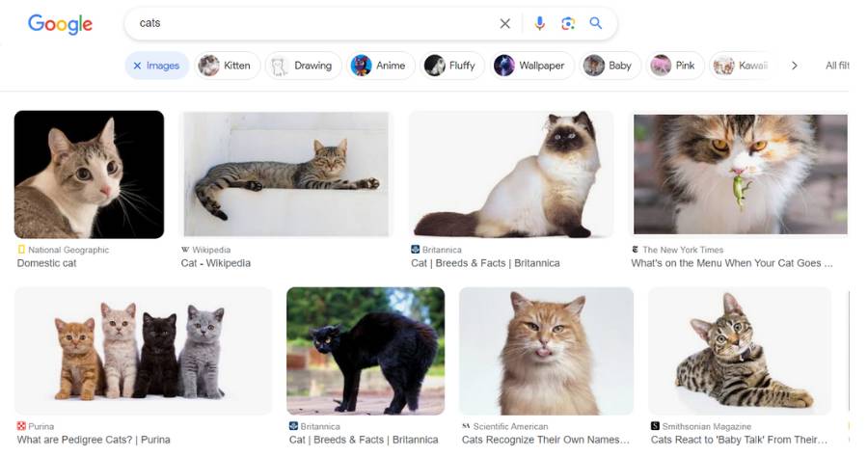Toggle the Kitten filter chip
The image size is (868, 456).
[x=225, y=66]
